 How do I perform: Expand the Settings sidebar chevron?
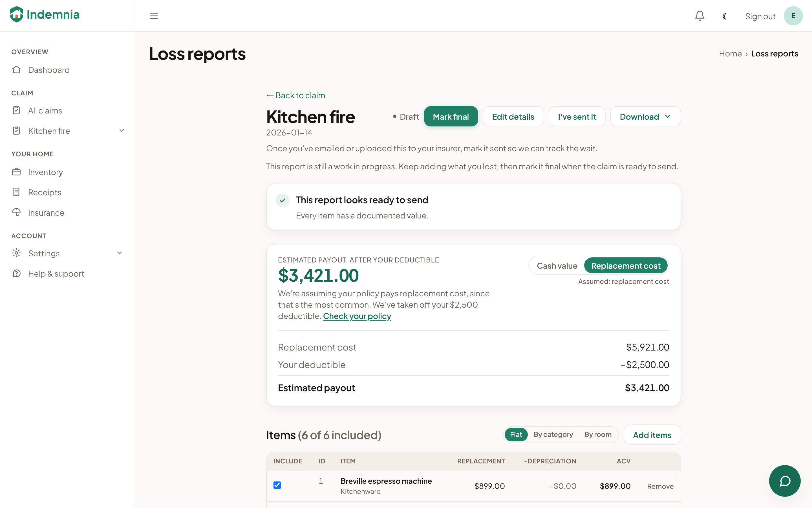point(120,253)
